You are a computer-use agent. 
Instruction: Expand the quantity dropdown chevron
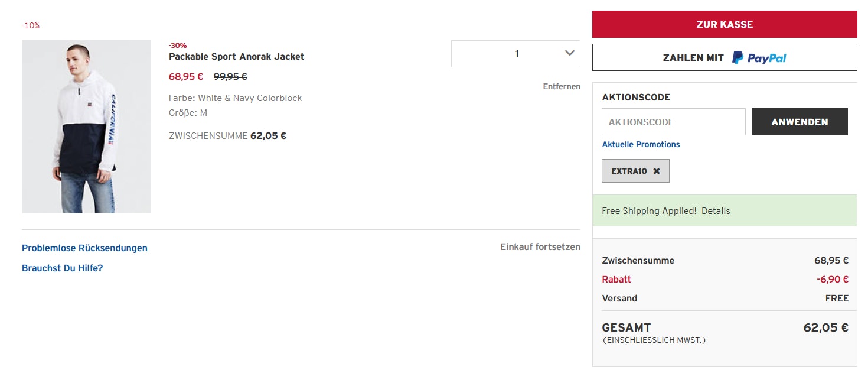pos(569,53)
